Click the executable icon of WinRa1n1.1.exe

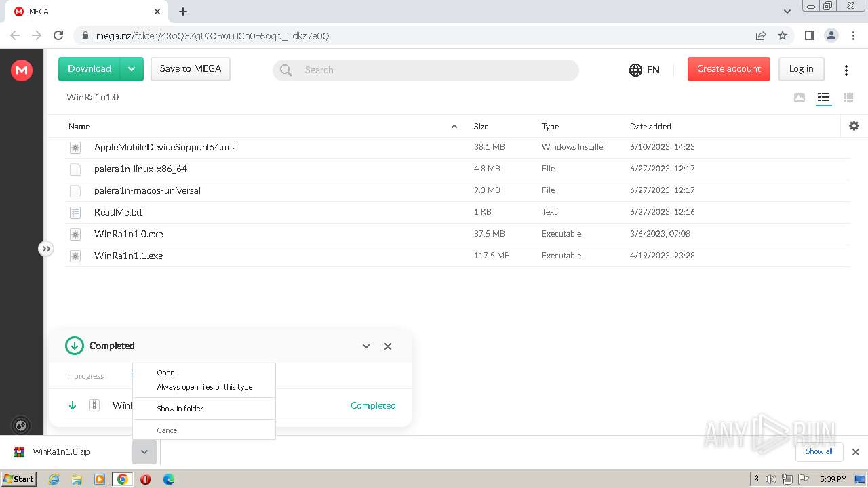pos(75,256)
